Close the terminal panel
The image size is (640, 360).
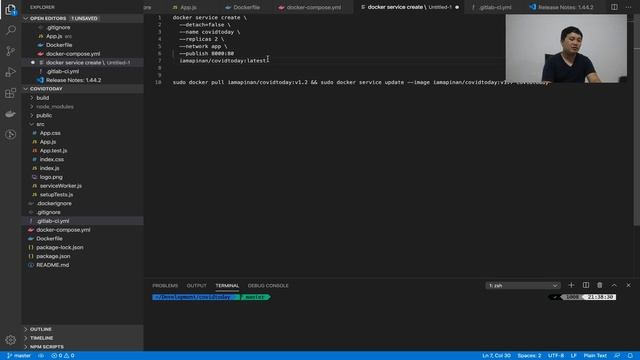628,285
